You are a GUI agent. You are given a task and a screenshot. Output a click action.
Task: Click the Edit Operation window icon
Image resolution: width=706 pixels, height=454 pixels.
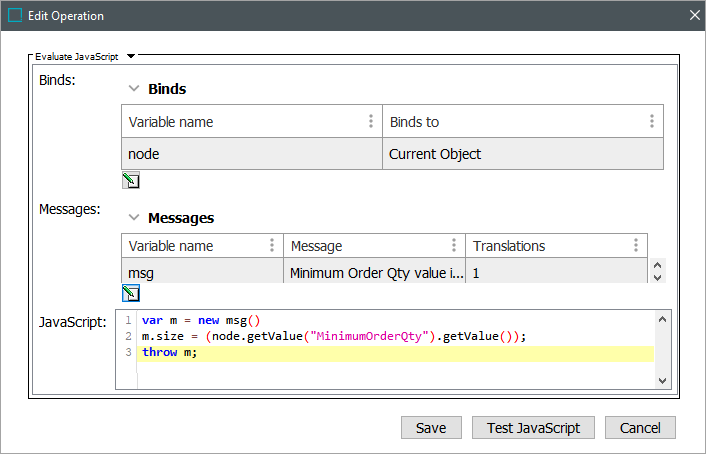15,16
